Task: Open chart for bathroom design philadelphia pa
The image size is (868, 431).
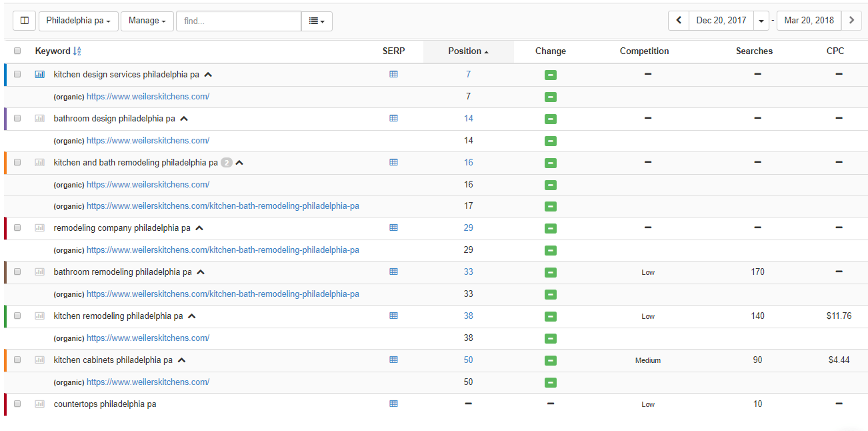Action: coord(40,119)
